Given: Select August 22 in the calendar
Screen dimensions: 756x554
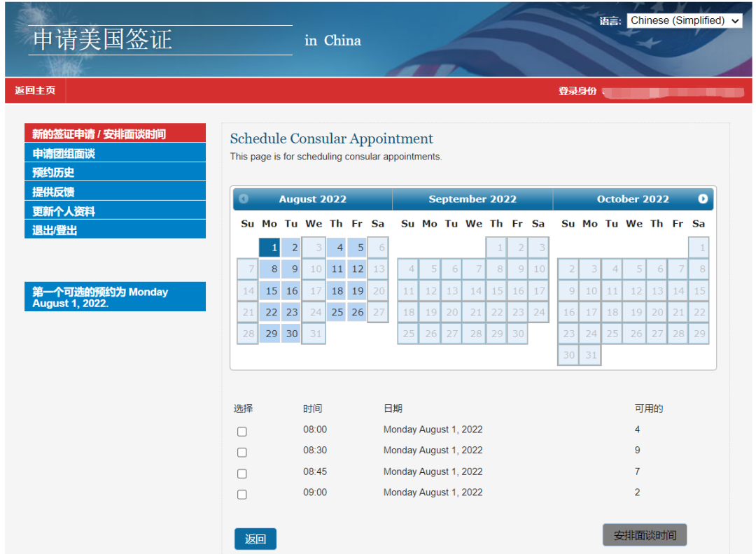Looking at the screenshot, I should (x=269, y=312).
